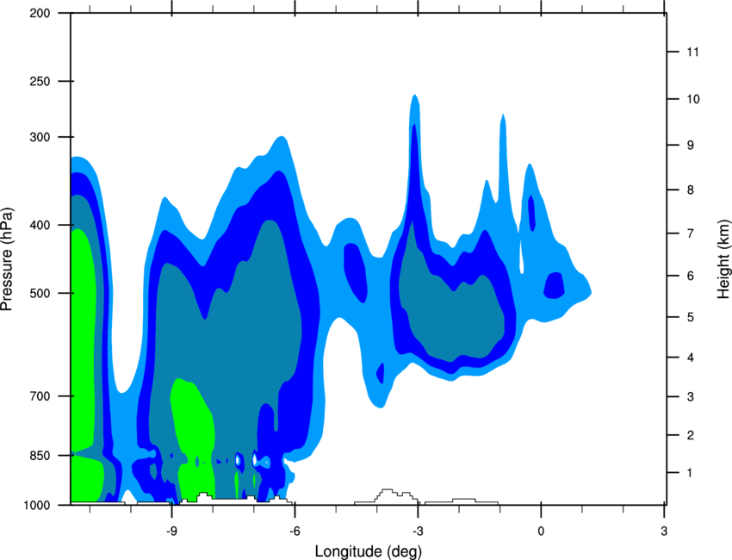Pick the 11 km height label
This screenshot has width=732, height=560.
[x=693, y=52]
